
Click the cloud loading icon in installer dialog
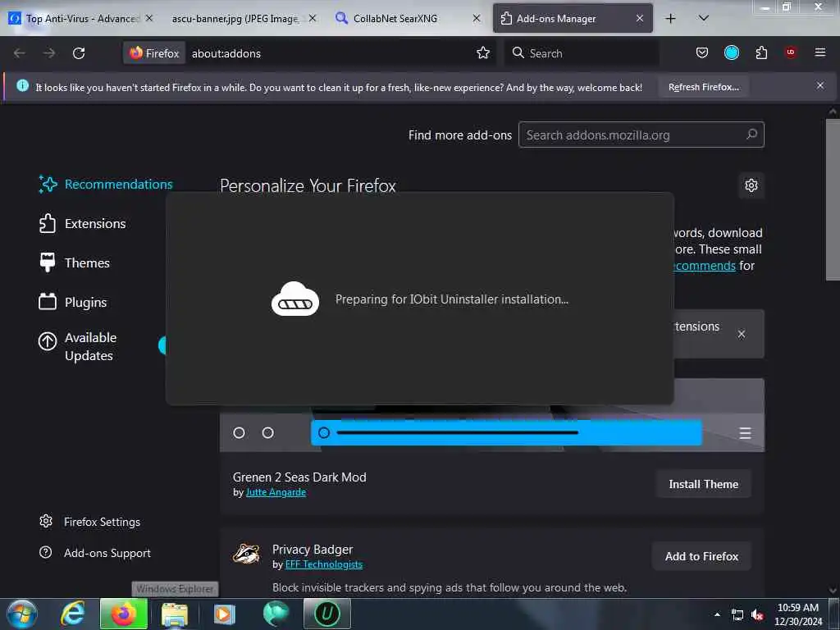click(295, 299)
